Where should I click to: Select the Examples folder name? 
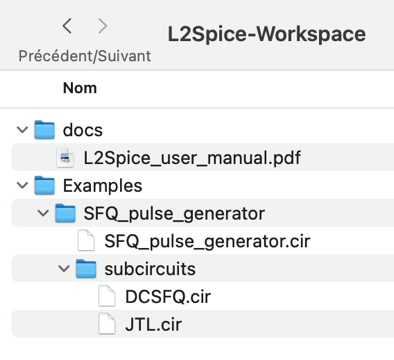pos(103,186)
